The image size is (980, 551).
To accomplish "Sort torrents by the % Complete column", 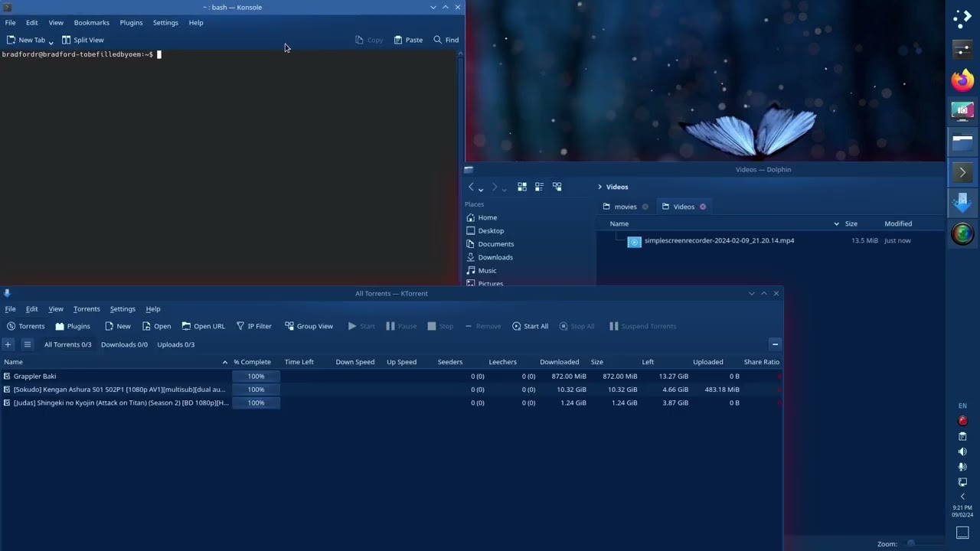I will pos(253,362).
